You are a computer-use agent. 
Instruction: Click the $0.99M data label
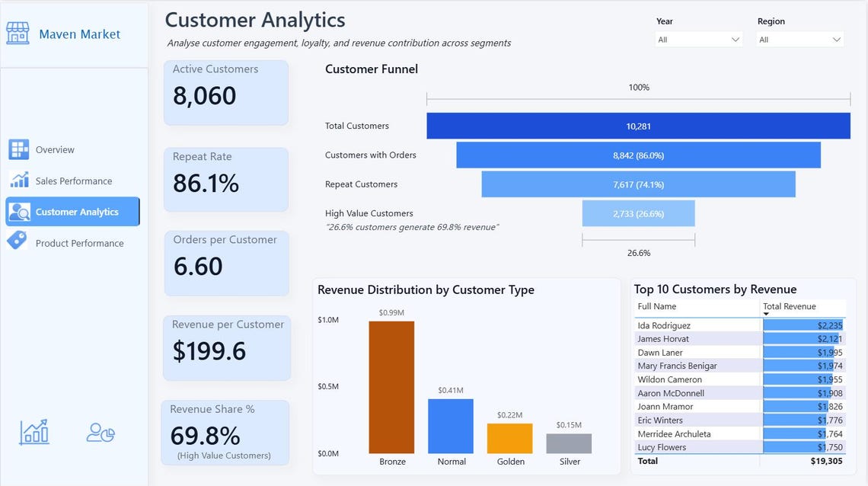[x=391, y=313]
